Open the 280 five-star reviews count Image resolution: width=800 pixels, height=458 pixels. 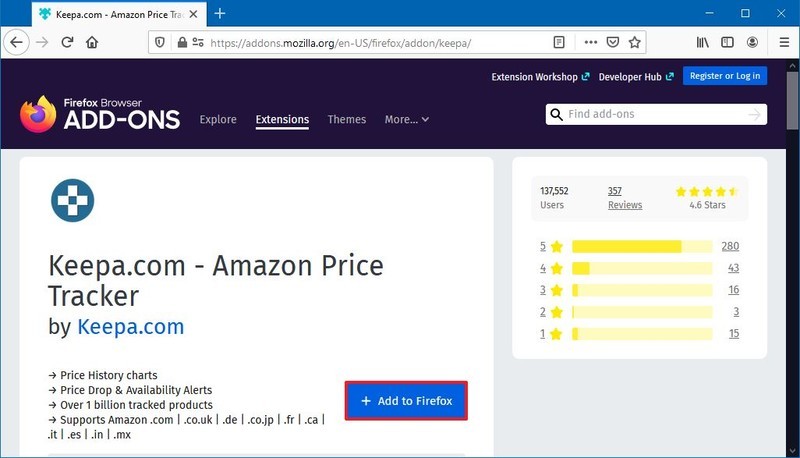pyautogui.click(x=730, y=246)
